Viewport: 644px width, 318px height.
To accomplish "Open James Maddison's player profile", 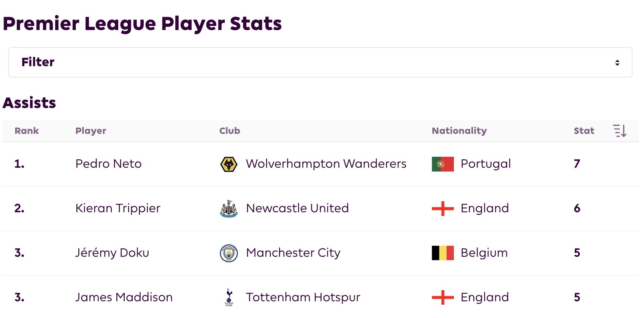I will 124,297.
